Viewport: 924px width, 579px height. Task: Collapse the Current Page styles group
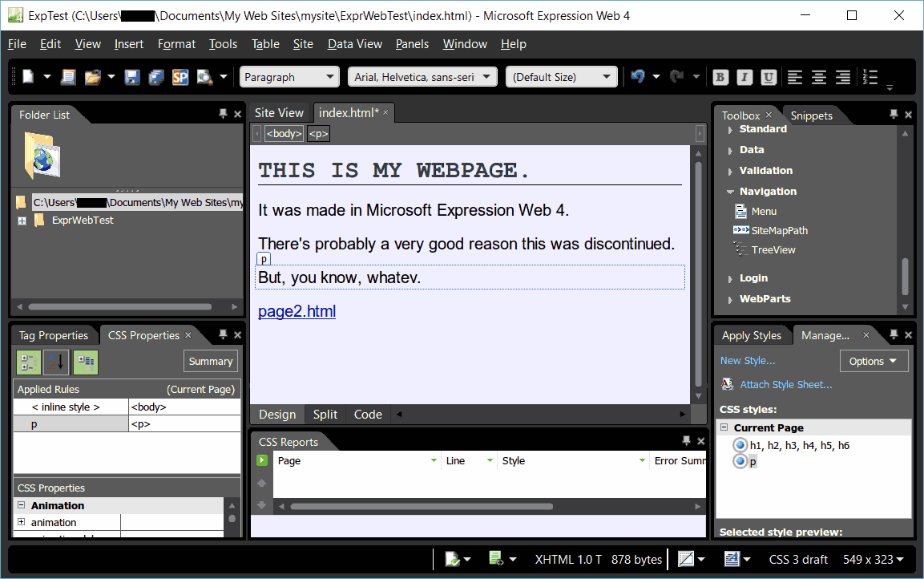click(x=724, y=427)
